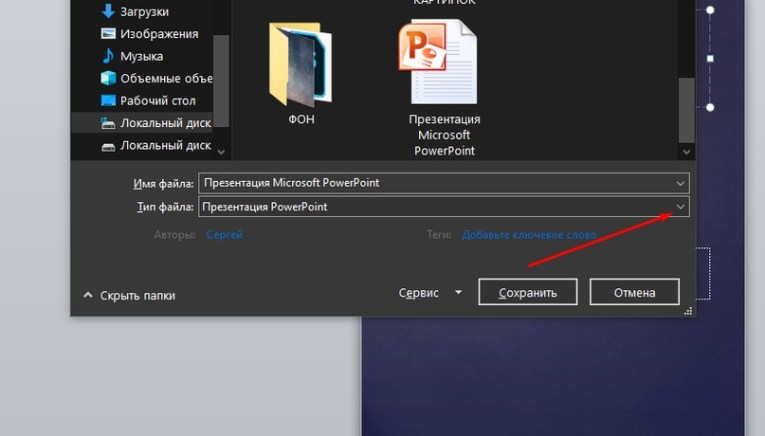Click the square side handle on the slide
This screenshot has width=765, height=436.
[710, 59]
